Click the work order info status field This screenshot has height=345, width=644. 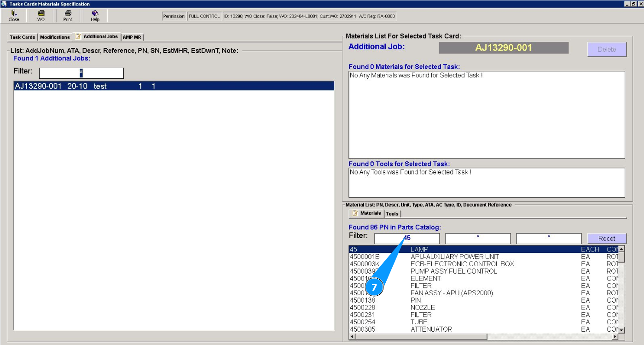pyautogui.click(x=309, y=17)
